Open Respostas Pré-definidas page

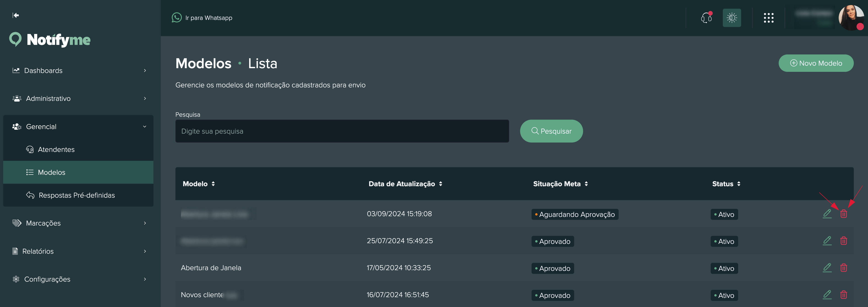pos(76,195)
